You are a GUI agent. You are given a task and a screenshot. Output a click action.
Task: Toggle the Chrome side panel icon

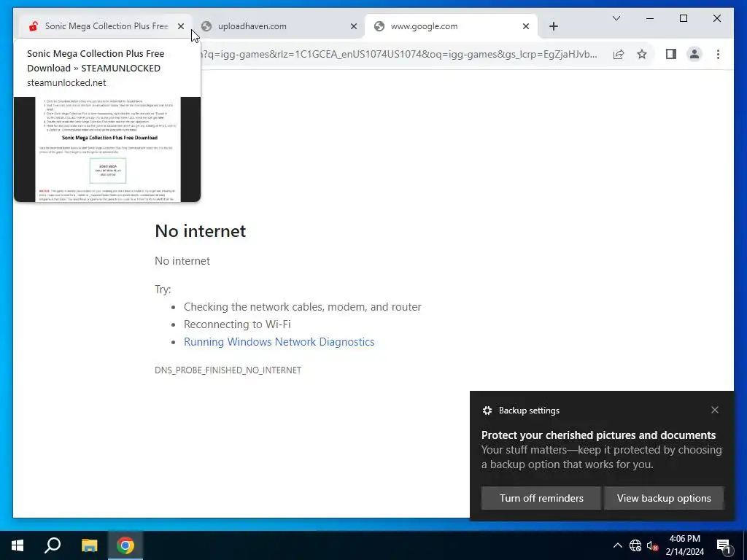671,54
